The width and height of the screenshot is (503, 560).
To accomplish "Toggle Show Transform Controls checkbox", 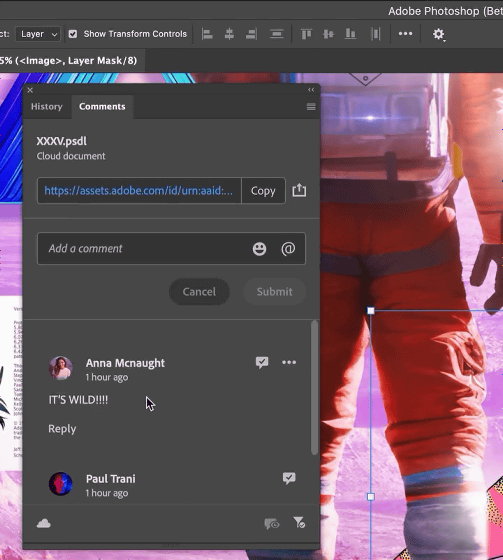I will [73, 34].
